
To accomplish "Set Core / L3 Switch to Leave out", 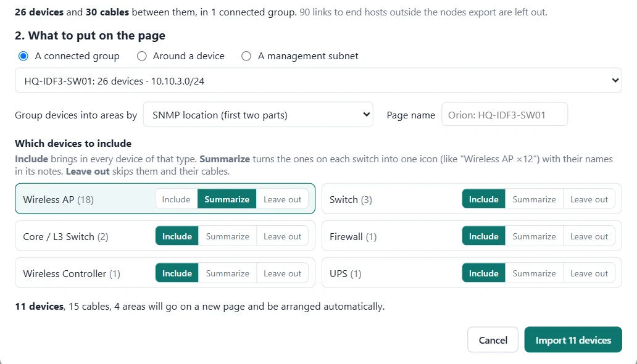I will click(x=282, y=236).
